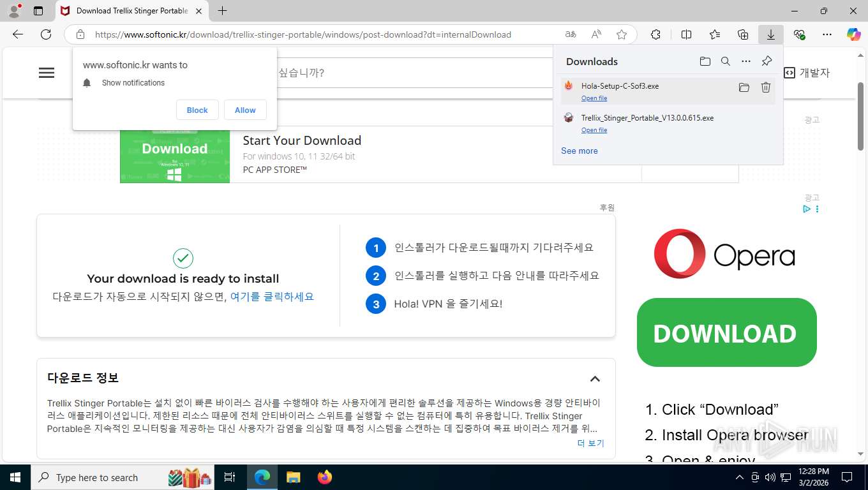The image size is (868, 490).
Task: Open the Windows notification center
Action: (847, 477)
